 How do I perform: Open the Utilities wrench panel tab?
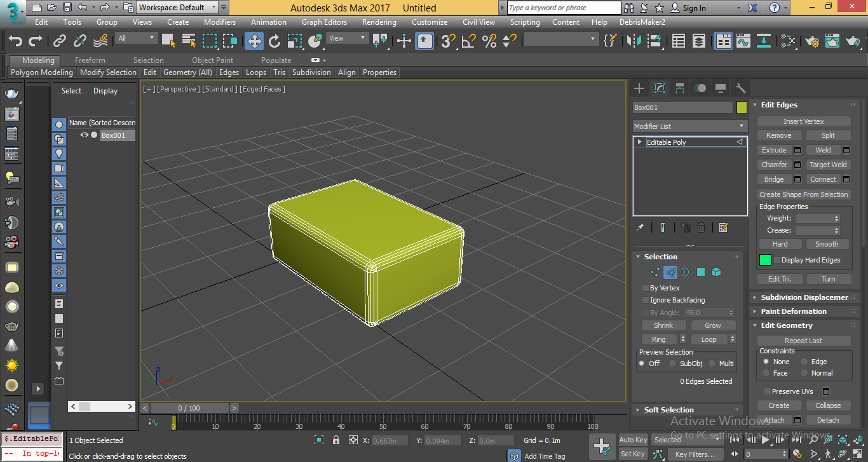pyautogui.click(x=740, y=88)
